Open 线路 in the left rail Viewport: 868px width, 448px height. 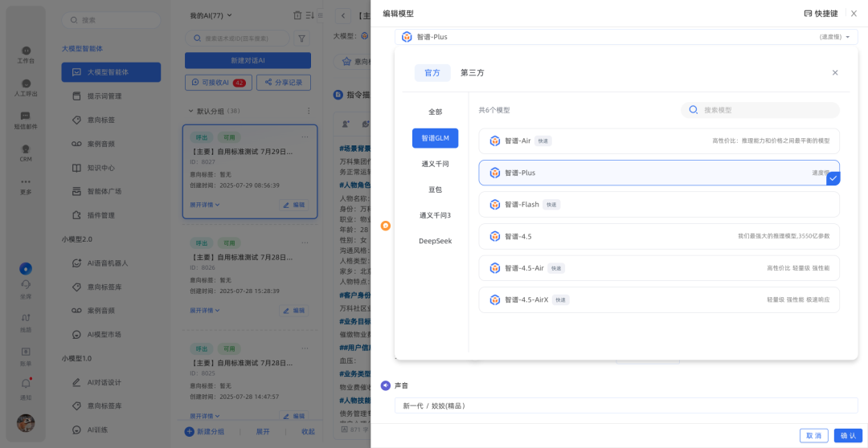26,324
